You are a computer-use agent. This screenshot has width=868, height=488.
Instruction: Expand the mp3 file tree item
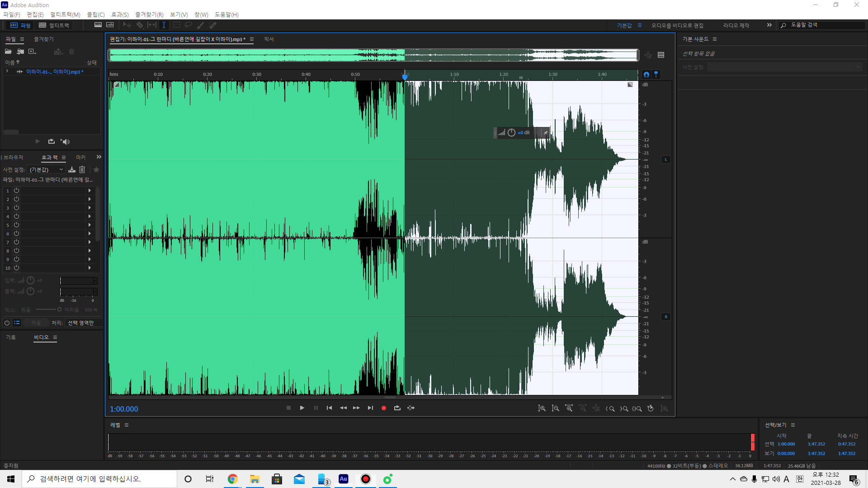(x=7, y=71)
